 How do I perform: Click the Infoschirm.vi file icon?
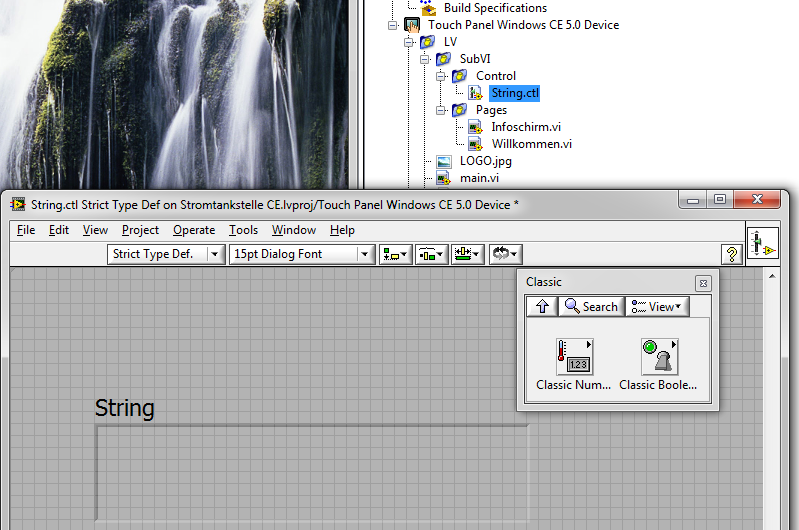click(x=475, y=127)
